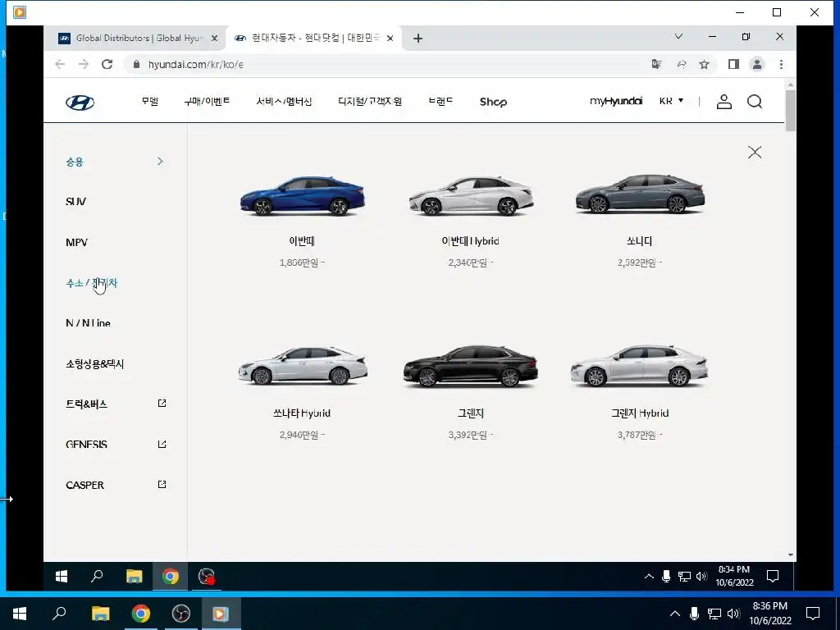Open the Start menu on outer taskbar
Screen dimensions: 840x630
[20, 614]
